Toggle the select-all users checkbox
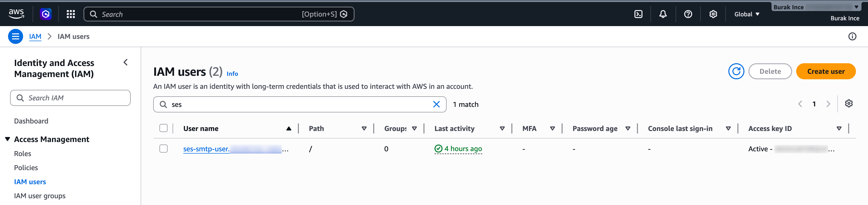868x205 pixels. (x=164, y=128)
